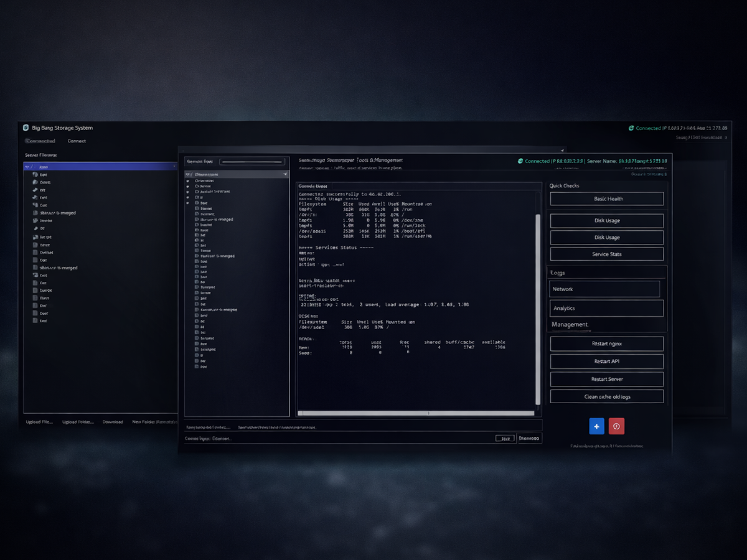Click the Restart API button
747x560 pixels.
[x=607, y=362]
